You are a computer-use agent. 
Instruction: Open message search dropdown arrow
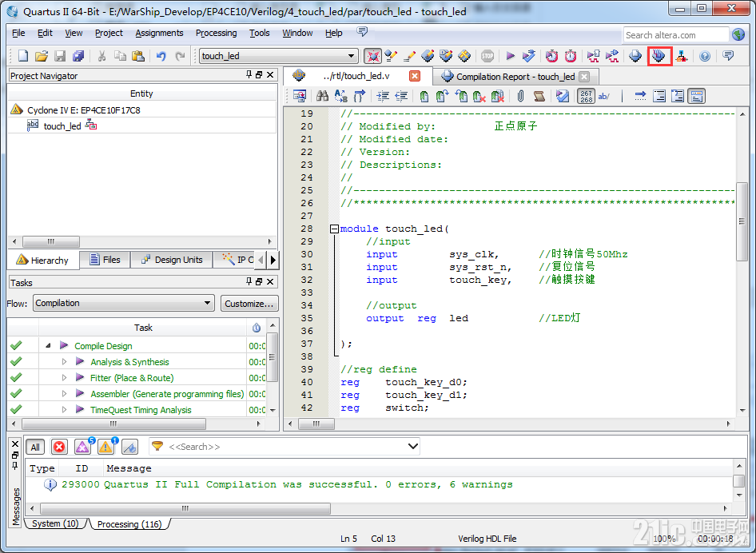coord(412,447)
